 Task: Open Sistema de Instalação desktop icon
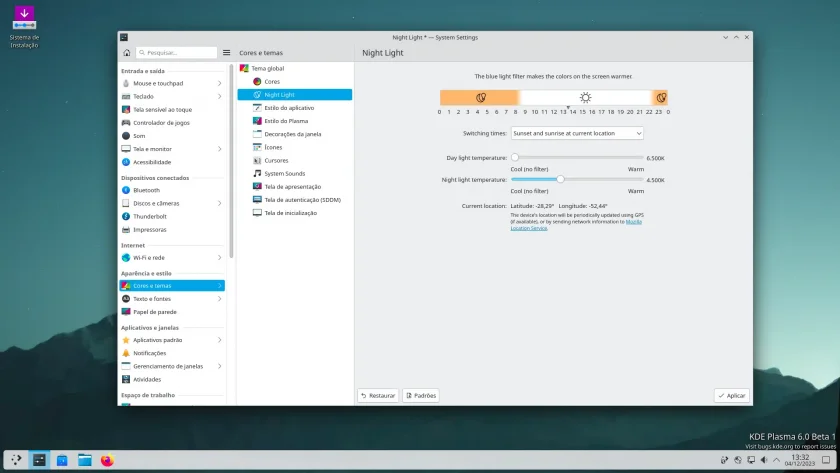click(24, 27)
